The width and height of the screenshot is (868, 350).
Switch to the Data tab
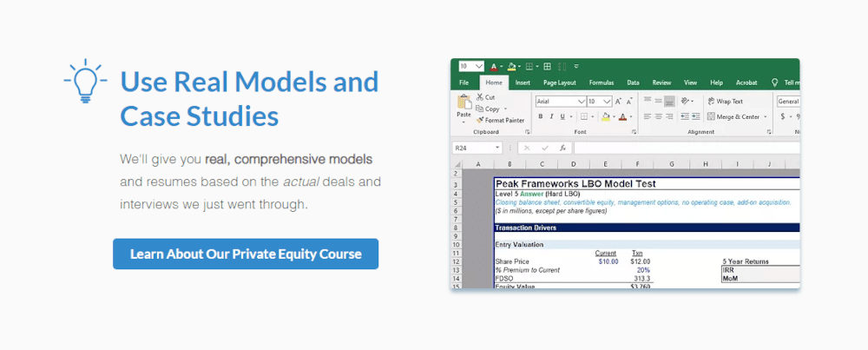point(634,83)
